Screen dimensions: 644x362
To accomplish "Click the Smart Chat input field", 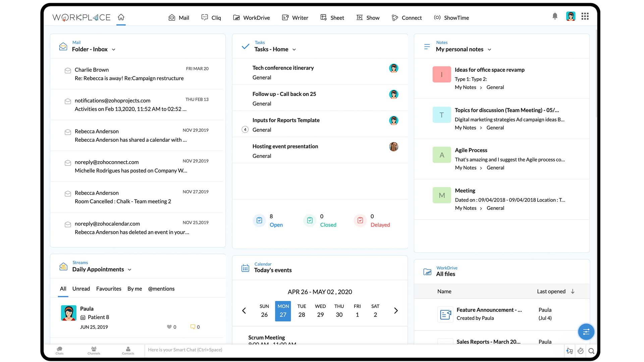I will pyautogui.click(x=235, y=350).
